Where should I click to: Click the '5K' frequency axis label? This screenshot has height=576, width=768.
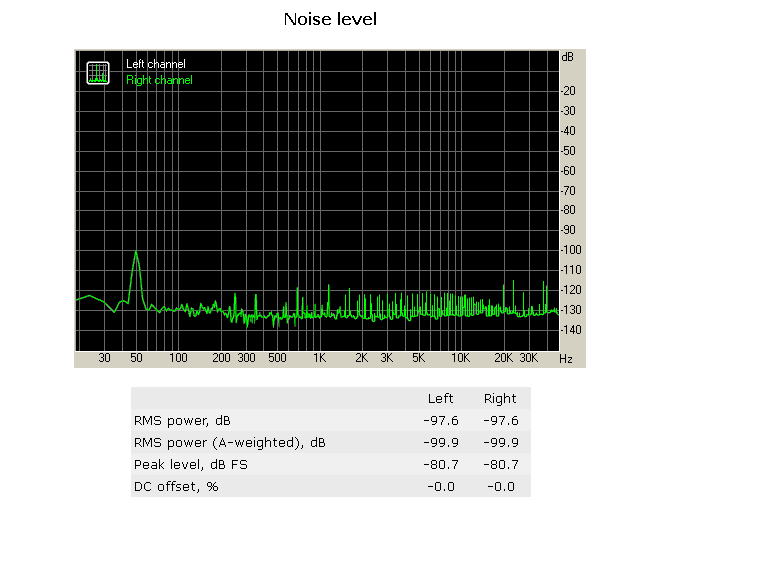pyautogui.click(x=418, y=358)
